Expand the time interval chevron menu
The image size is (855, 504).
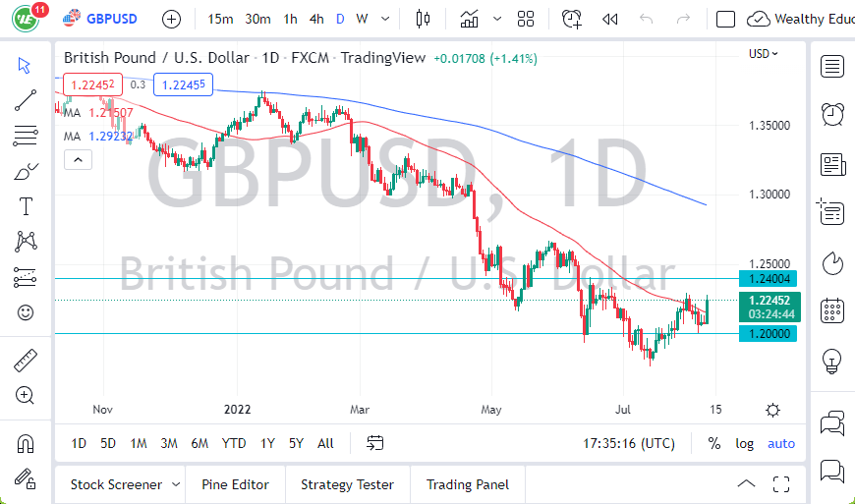coord(383,19)
